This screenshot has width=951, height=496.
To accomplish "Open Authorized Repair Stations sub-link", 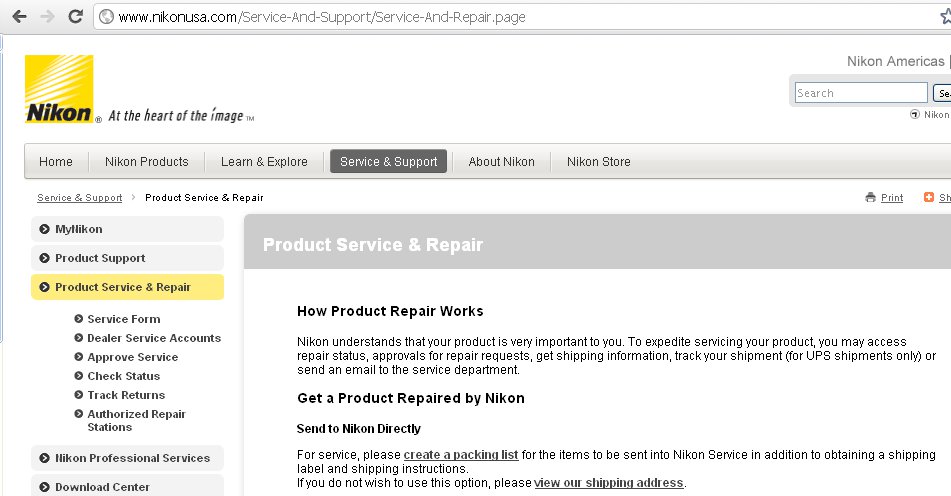I will (136, 420).
